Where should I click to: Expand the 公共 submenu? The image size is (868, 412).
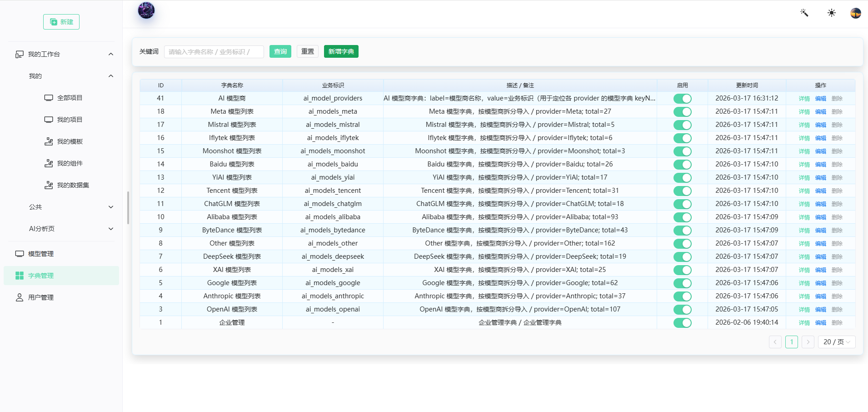click(111, 207)
